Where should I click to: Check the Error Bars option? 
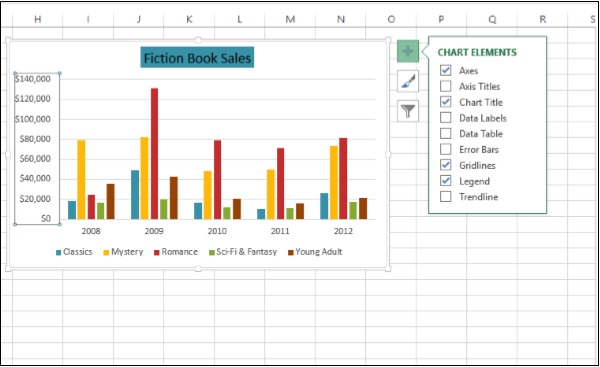[445, 149]
